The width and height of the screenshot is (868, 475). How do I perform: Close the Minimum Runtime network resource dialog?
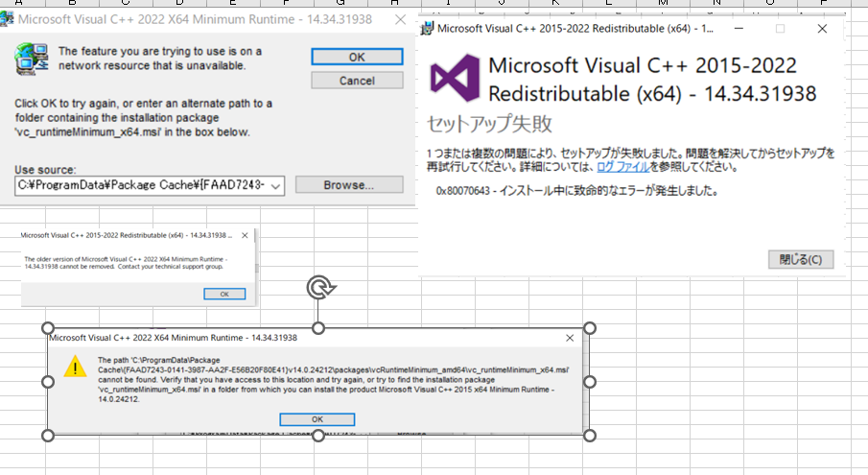click(400, 19)
